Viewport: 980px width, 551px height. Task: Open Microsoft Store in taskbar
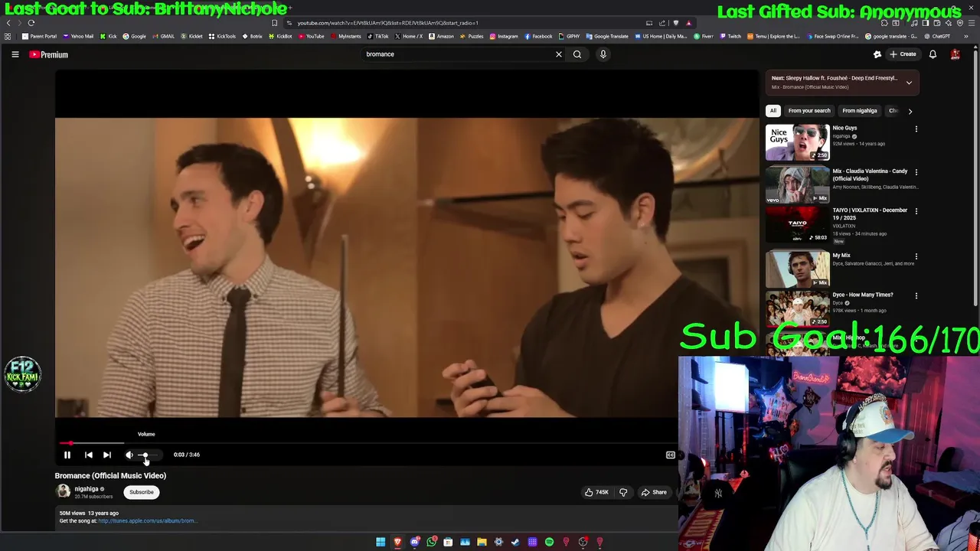click(x=448, y=542)
